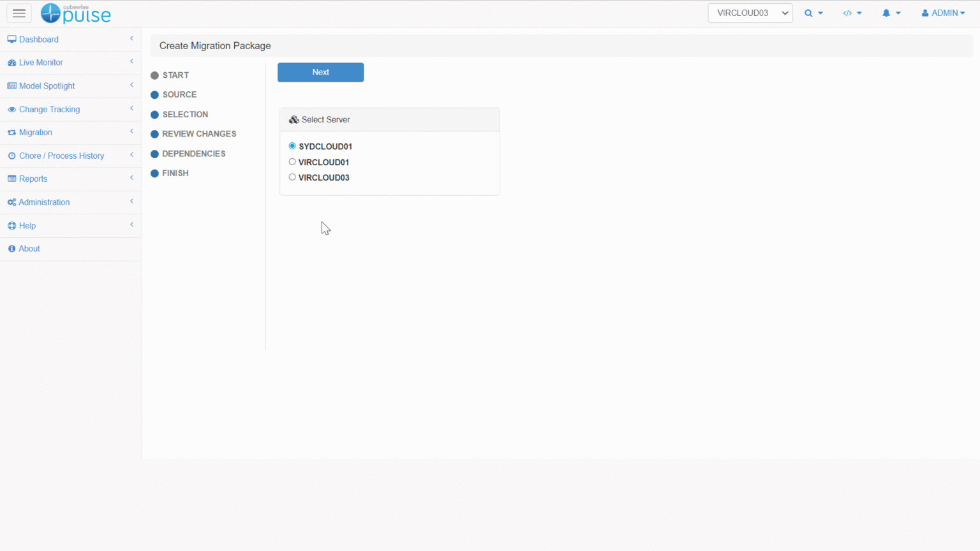Select the SYDCLOUD01 radio button
The height and width of the screenshot is (551, 980).
(x=292, y=146)
